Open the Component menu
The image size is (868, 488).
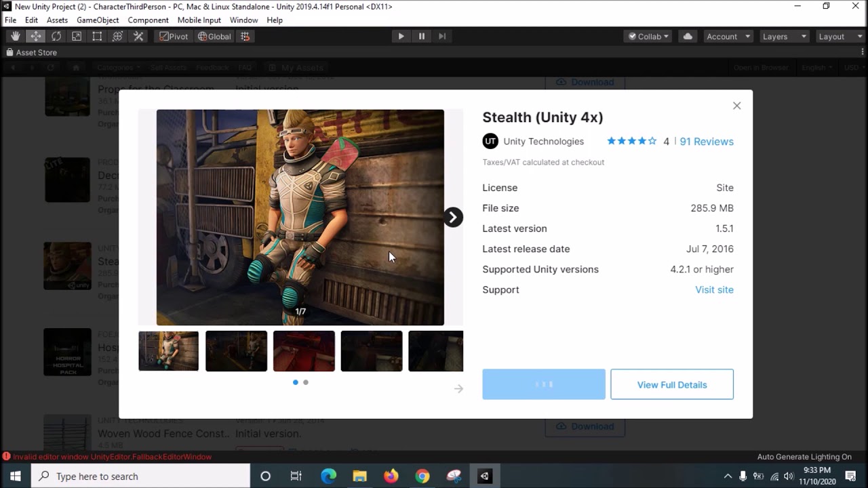coord(148,20)
